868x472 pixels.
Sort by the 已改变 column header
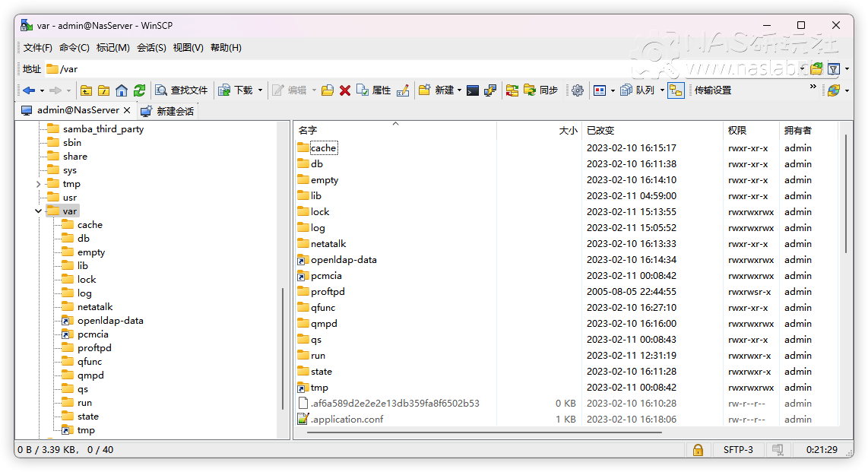[x=652, y=131]
